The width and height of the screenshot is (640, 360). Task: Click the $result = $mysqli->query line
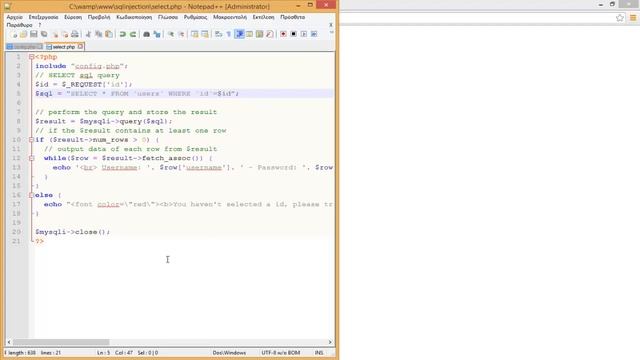tap(104, 121)
